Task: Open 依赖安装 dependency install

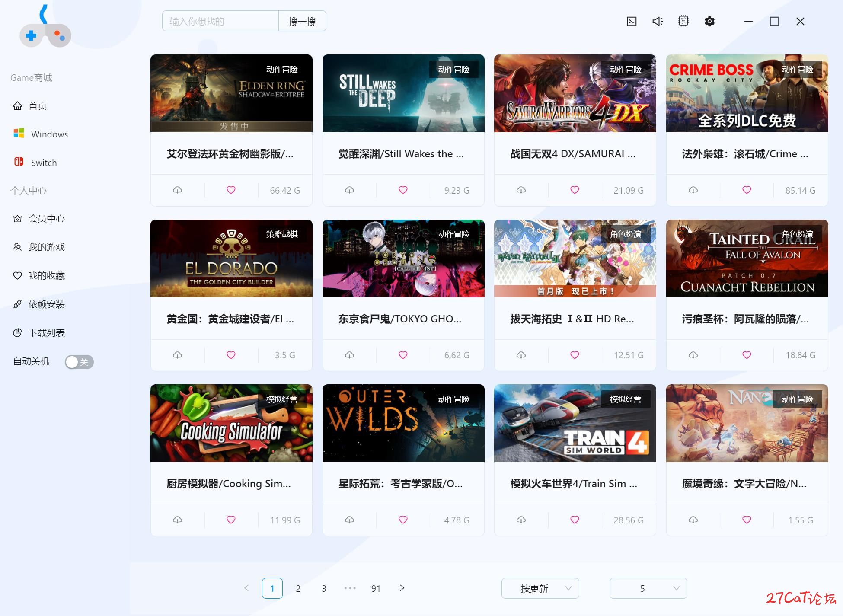Action: click(39, 304)
